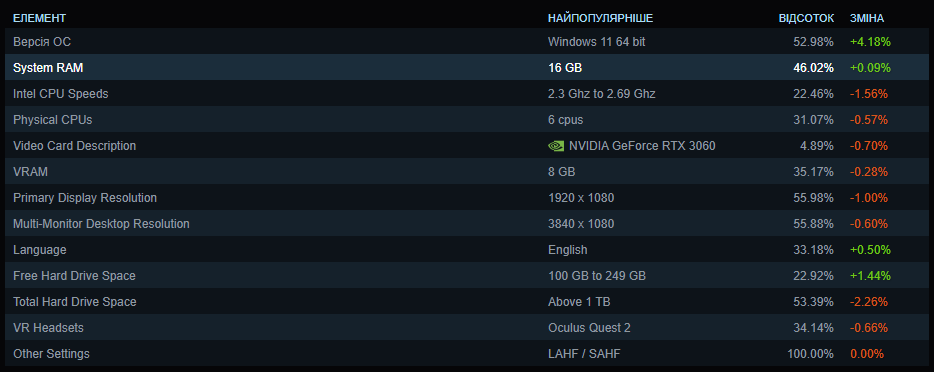This screenshot has width=934, height=372.
Task: Click the НАЙПОПУЛЯРНІШЕ column header
Action: pos(600,18)
